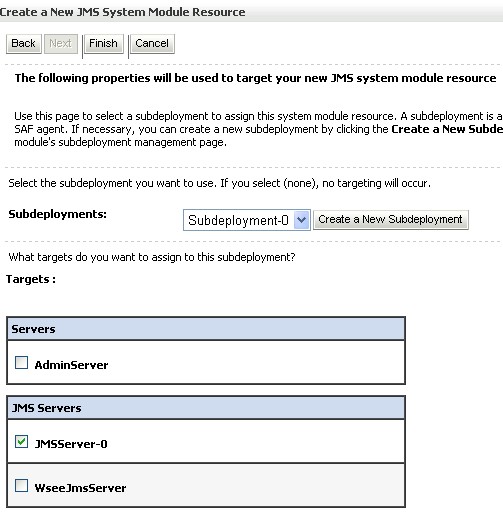
Task: Enable the AdminServer target checkbox
Action: click(x=21, y=362)
